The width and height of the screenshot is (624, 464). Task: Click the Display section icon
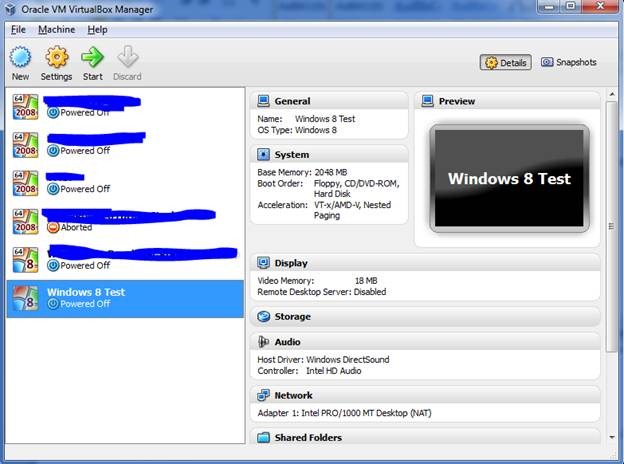coord(263,263)
